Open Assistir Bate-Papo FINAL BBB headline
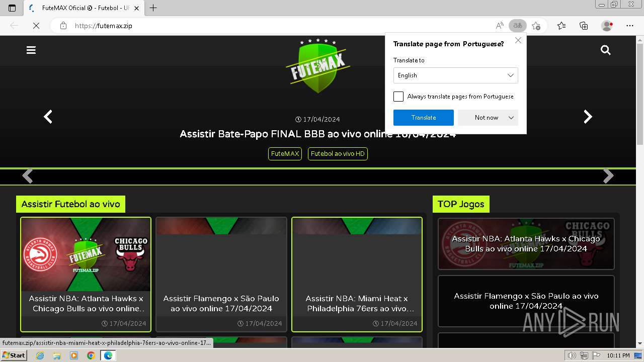 (317, 134)
